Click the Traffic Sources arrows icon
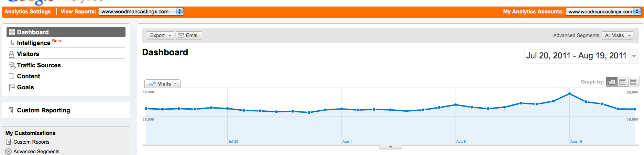Image resolution: width=644 pixels, height=155 pixels. (x=12, y=65)
